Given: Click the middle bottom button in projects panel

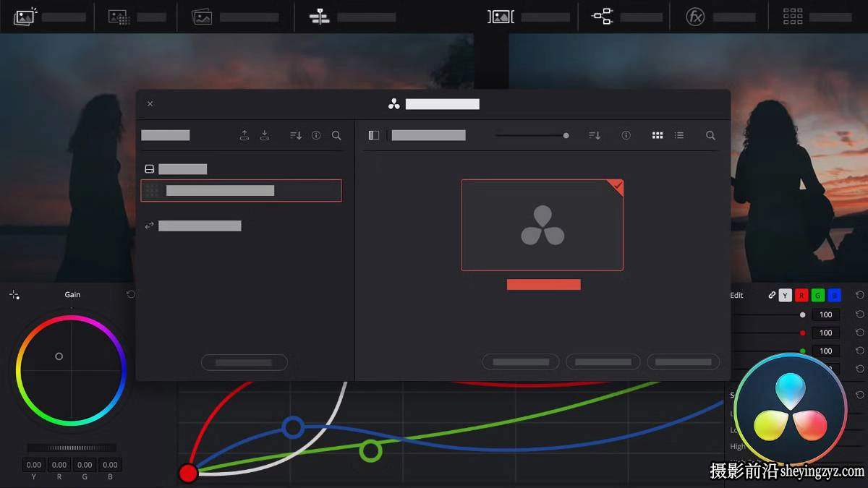Looking at the screenshot, I should (x=603, y=362).
